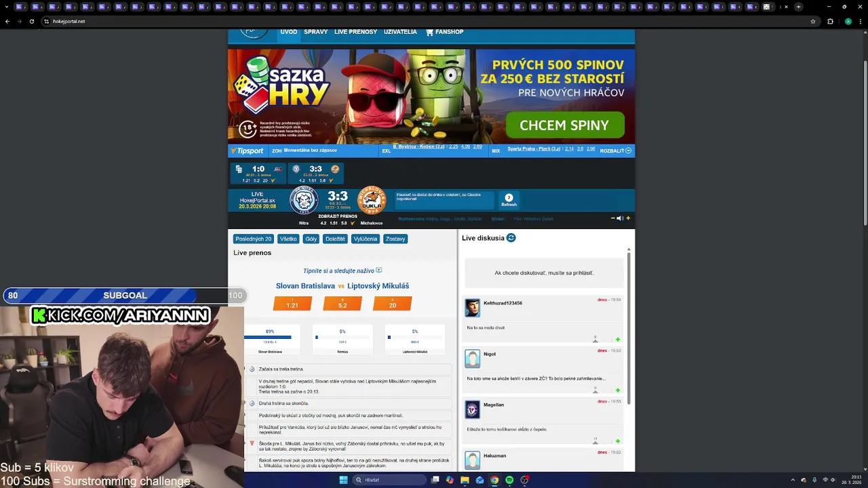Click the Fanshop cart icon
The height and width of the screenshot is (488, 868).
(429, 32)
